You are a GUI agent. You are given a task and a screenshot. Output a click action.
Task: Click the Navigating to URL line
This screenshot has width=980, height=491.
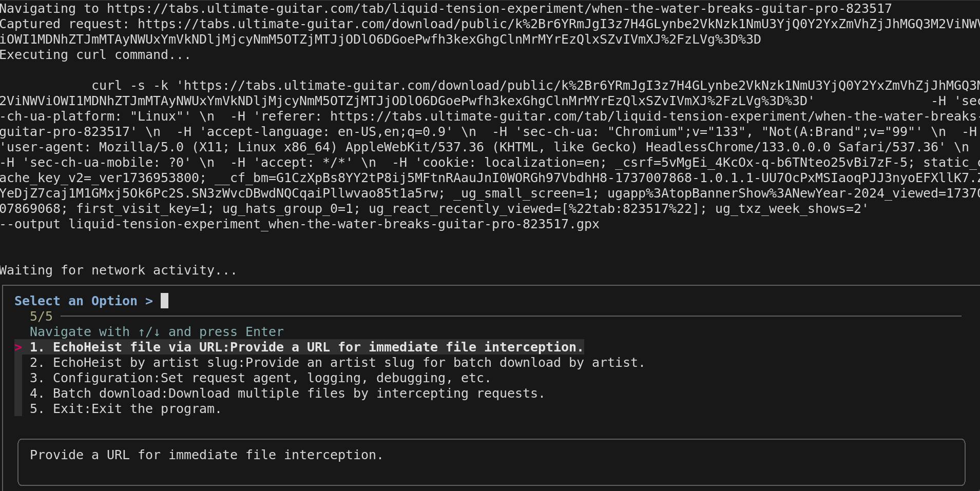pos(446,9)
